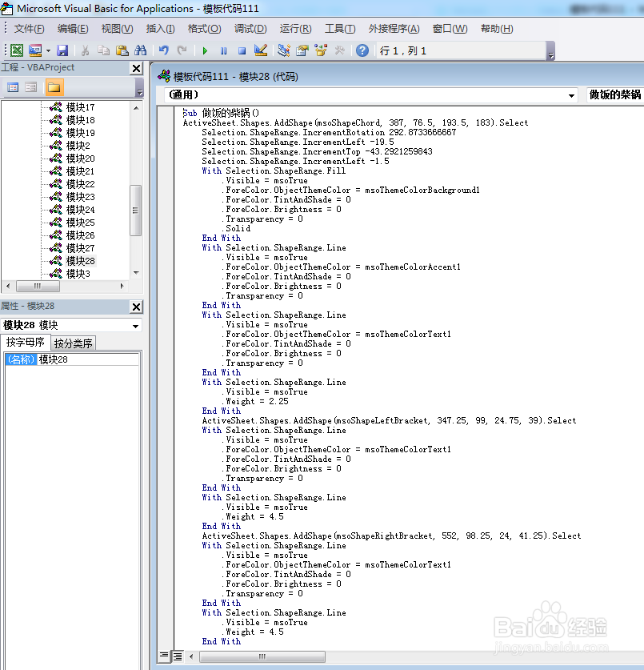644x670 pixels.
Task: Close the 属性 - 模块28 panel
Action: point(136,307)
